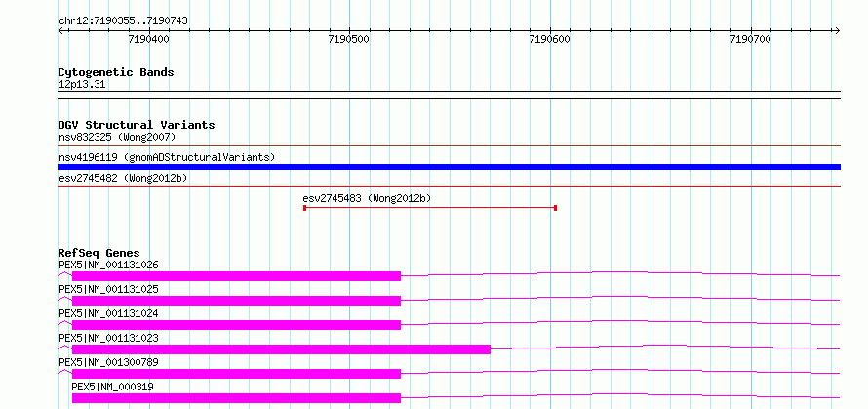Open the nsv832325 (Wong2007) variant label

pyautogui.click(x=117, y=137)
